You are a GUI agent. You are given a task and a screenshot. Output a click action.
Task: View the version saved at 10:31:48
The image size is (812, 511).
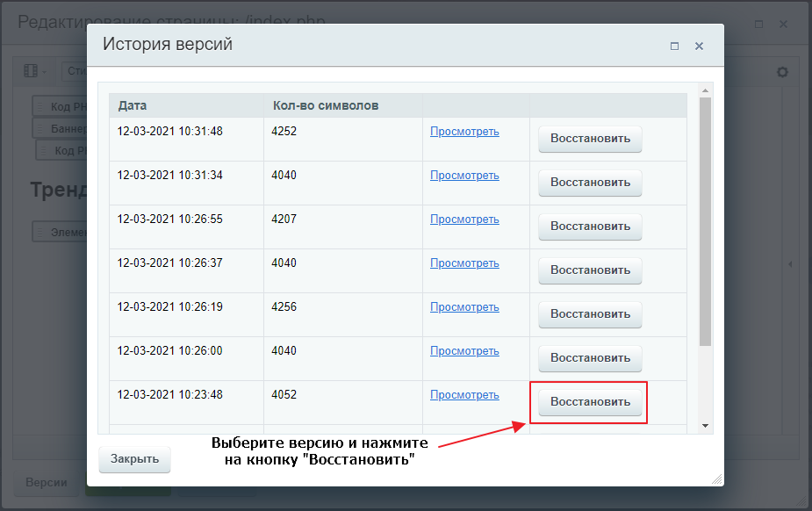tap(464, 132)
